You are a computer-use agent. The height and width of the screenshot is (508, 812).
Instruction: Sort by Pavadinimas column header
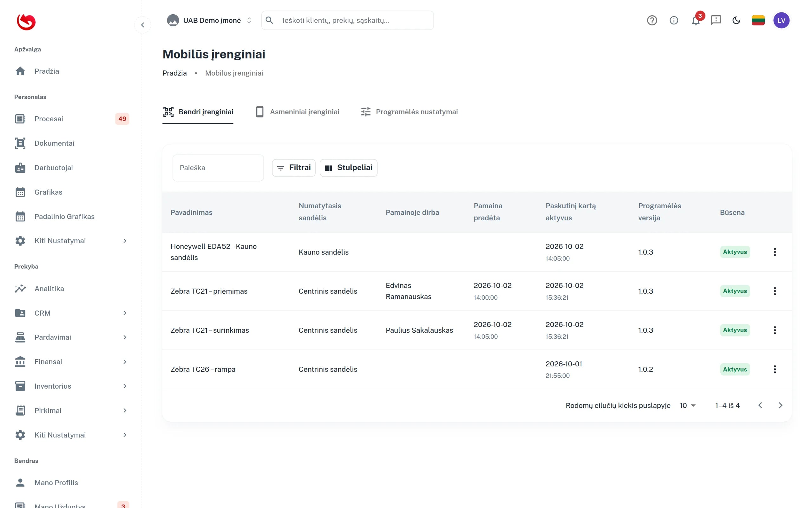point(191,213)
